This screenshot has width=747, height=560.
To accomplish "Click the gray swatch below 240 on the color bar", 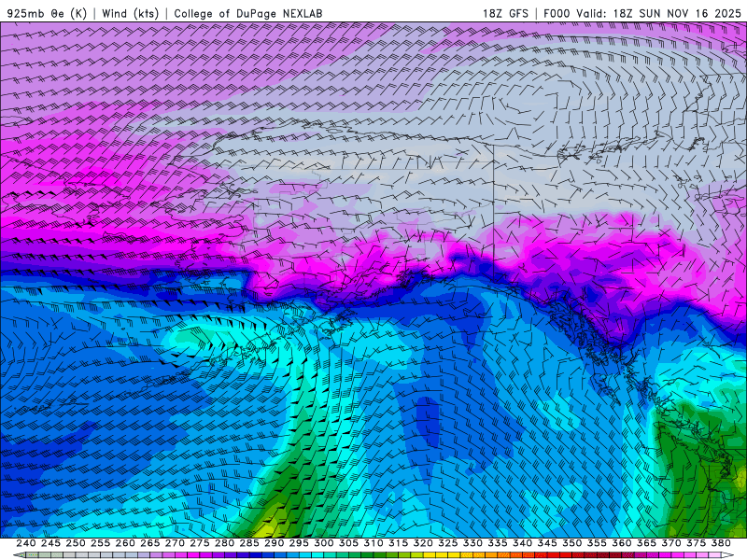I will (32, 555).
